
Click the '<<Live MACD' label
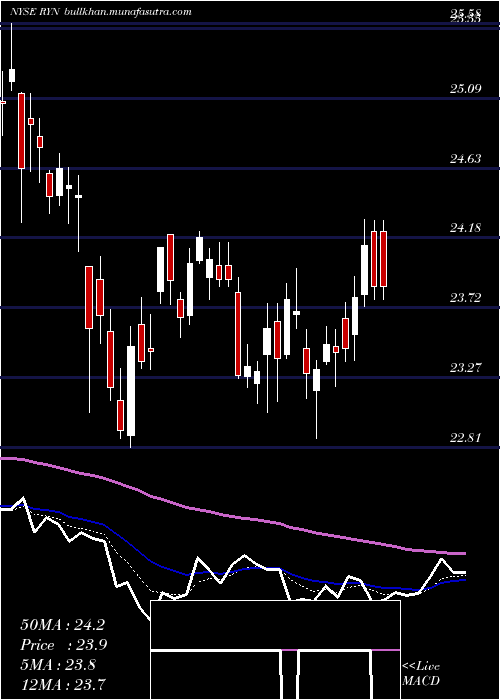[421, 674]
